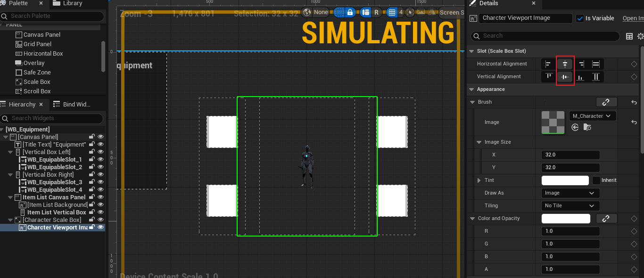
Task: Toggle grid snapping icon in designer toolbar
Action: coord(391,12)
